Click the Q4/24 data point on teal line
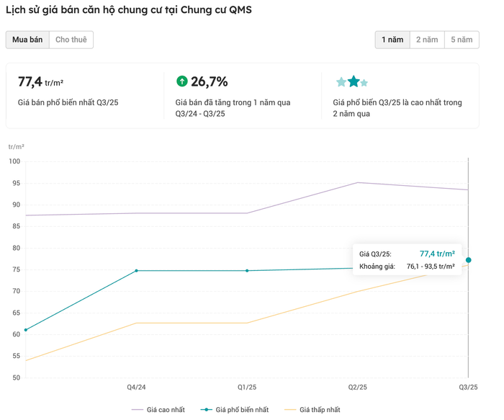This screenshot has height=420, width=504. point(137,271)
